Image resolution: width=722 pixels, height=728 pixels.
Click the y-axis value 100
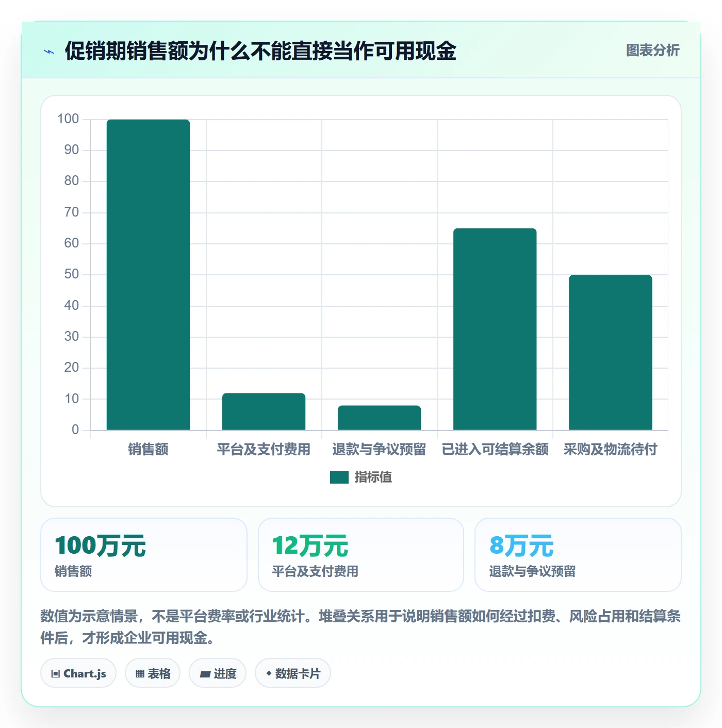click(68, 119)
